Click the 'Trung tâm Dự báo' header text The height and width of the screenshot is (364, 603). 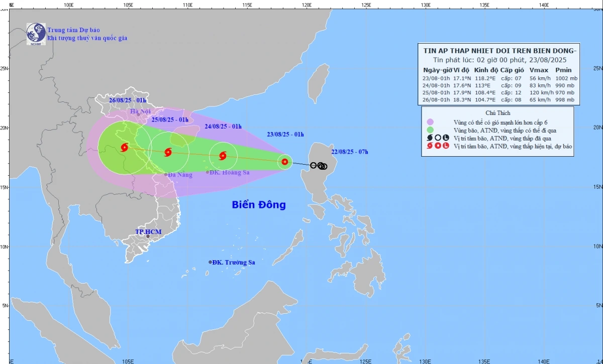[73, 30]
